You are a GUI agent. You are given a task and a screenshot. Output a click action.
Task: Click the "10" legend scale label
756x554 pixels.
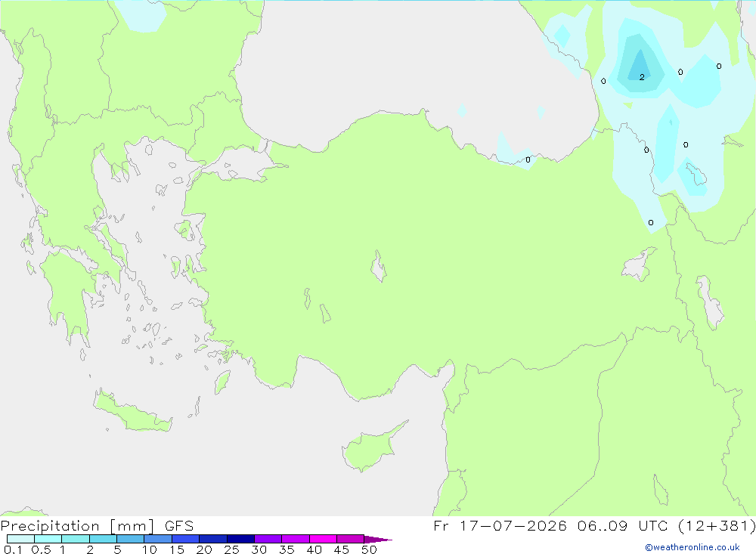[x=150, y=549]
